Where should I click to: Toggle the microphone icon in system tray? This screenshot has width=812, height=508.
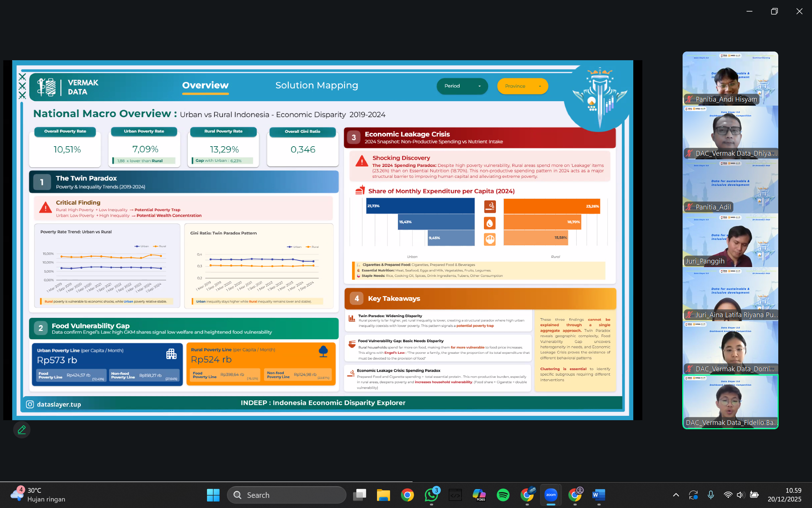[710, 495]
